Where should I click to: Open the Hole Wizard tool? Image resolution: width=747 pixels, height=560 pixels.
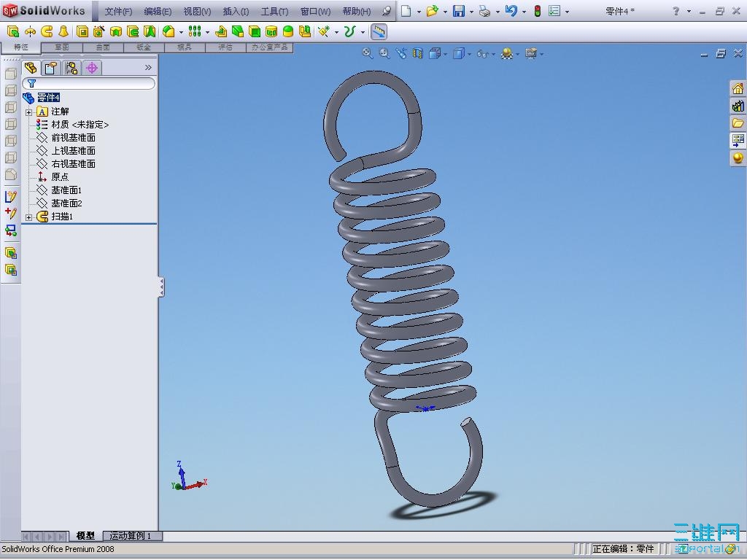click(99, 32)
